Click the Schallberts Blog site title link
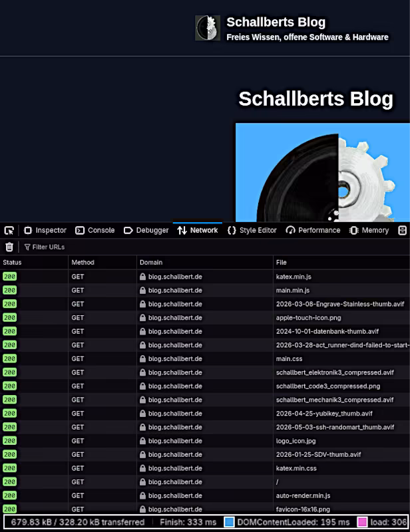The image size is (410, 532). pyautogui.click(x=276, y=22)
